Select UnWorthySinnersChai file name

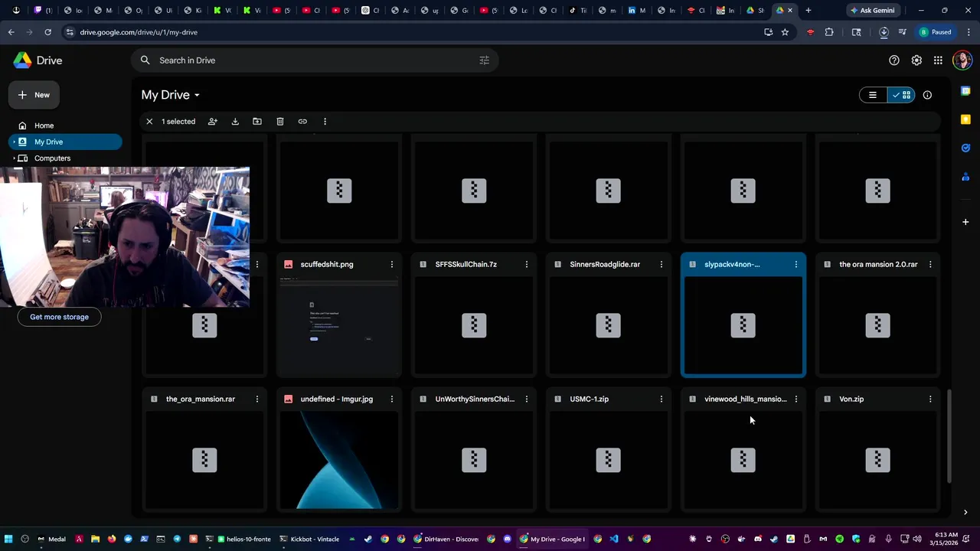point(475,399)
